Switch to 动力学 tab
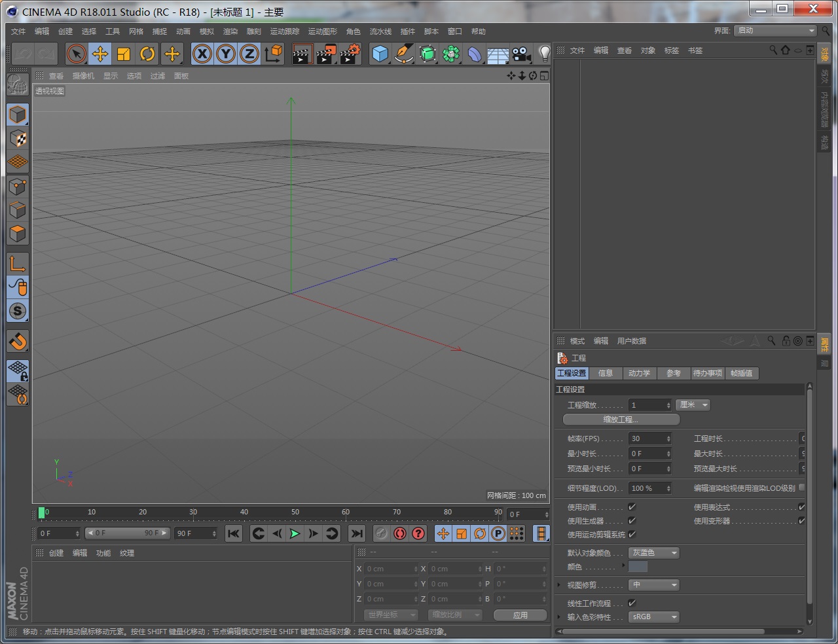Screen dimensions: 838x644 pos(639,373)
